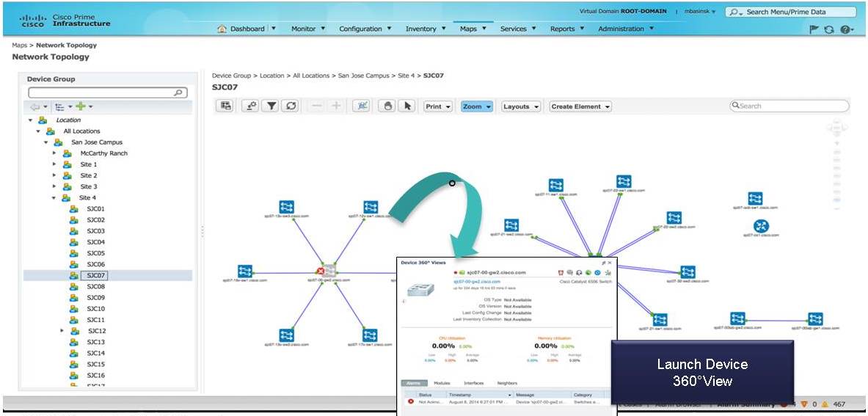Expand the Site 2 tree node
This screenshot has width=868, height=416.
click(54, 175)
